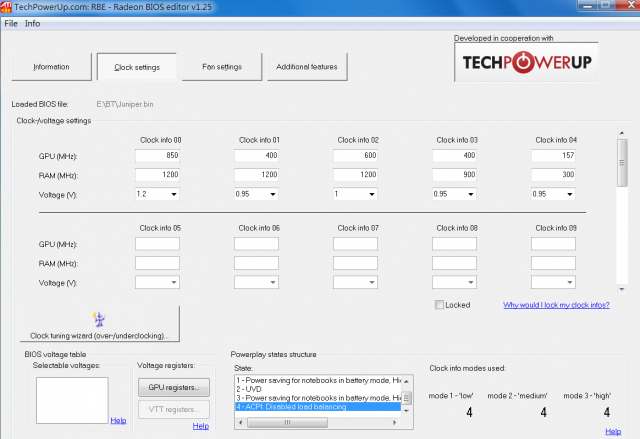Expand Clock info 07 voltage dropdown
The width and height of the screenshot is (640, 439).
(x=372, y=282)
